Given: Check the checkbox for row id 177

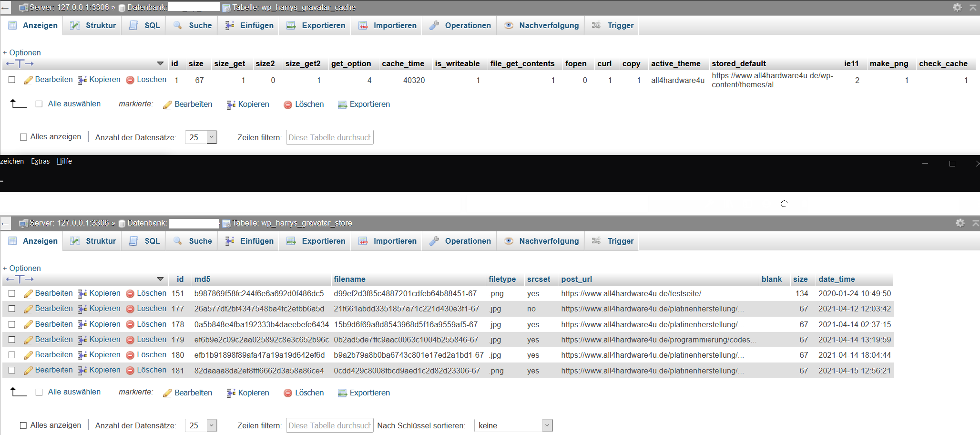Looking at the screenshot, I should click(x=12, y=309).
